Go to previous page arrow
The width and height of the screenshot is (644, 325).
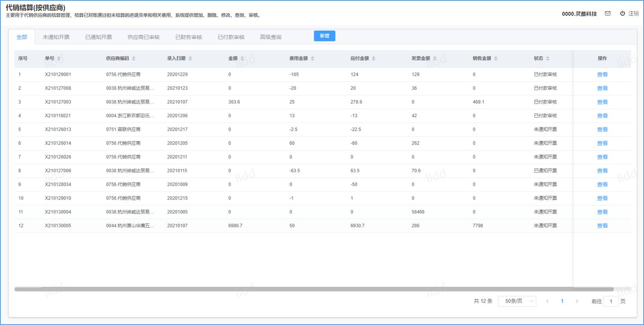tap(547, 301)
